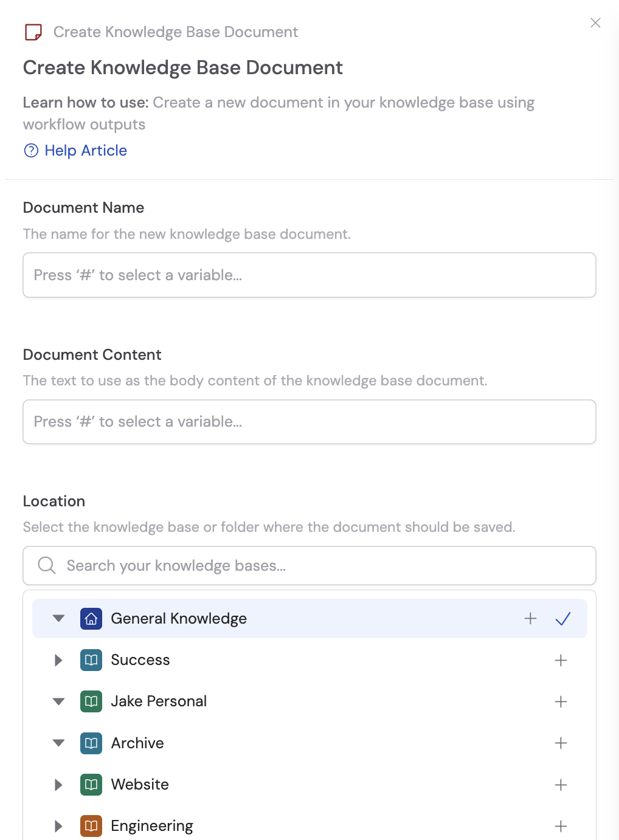The width and height of the screenshot is (619, 840).
Task: Click the green book icon beside Jake Personal
Action: tap(91, 701)
